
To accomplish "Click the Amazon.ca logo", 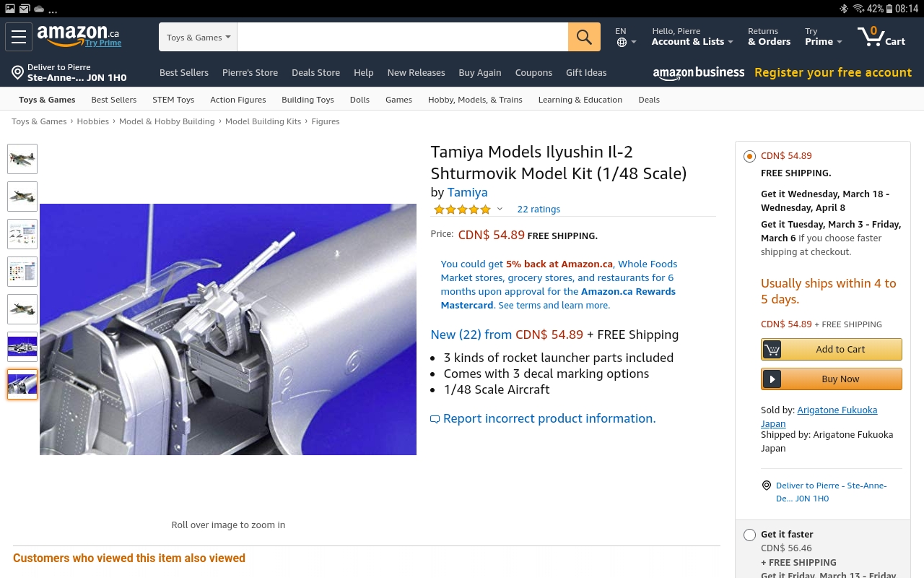I will (x=78, y=35).
